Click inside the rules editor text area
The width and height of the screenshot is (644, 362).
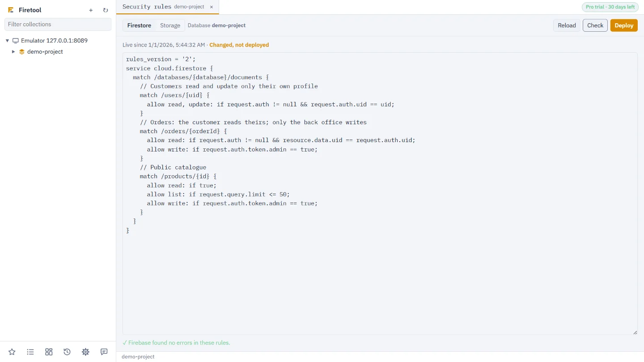click(380, 194)
